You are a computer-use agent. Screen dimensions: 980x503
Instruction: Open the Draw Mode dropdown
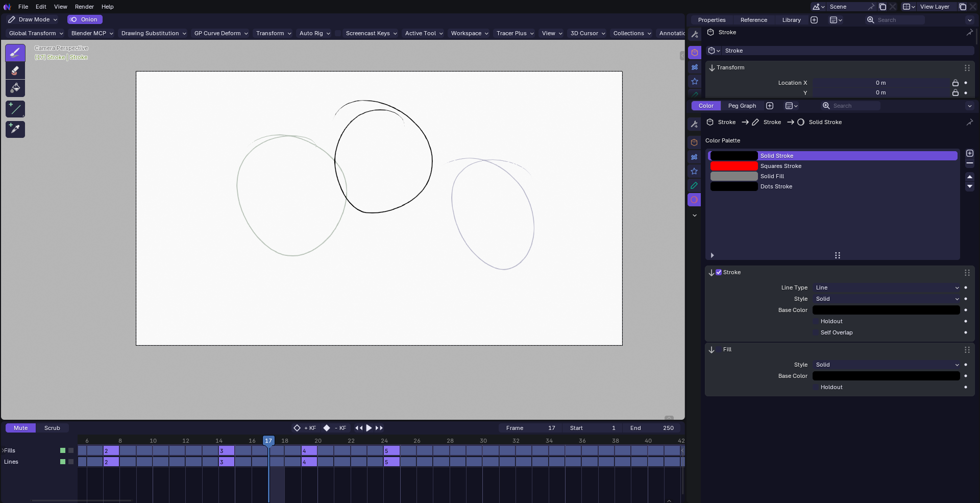tap(33, 19)
